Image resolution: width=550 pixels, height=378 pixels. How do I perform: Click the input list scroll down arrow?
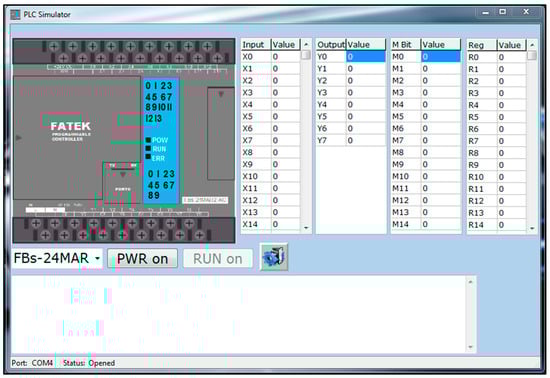(306, 228)
